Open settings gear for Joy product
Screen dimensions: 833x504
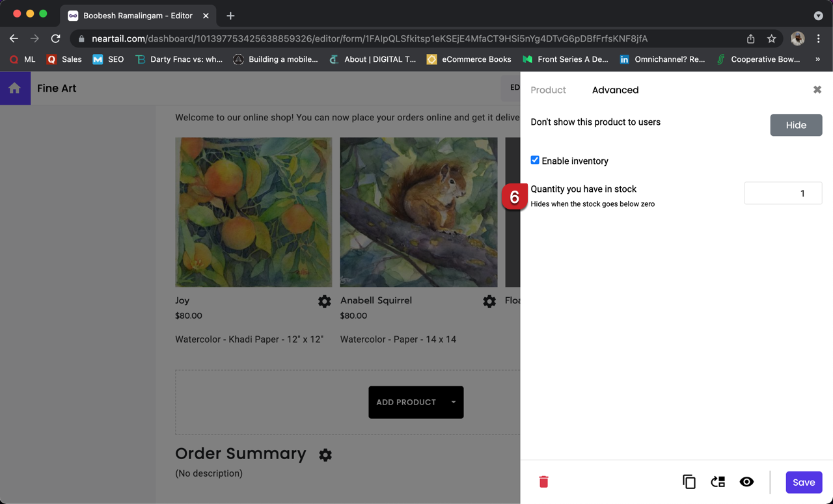pos(324,301)
